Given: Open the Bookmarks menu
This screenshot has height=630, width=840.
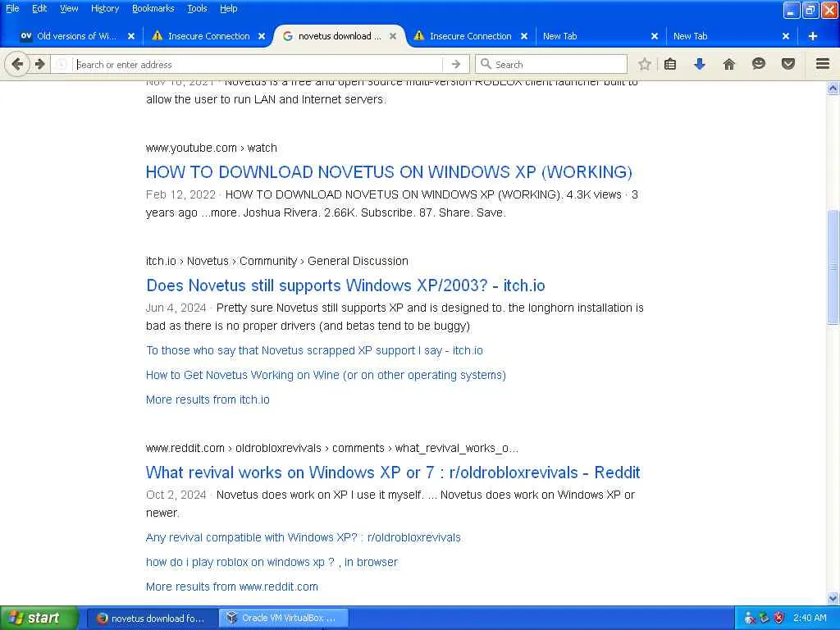Looking at the screenshot, I should pyautogui.click(x=153, y=8).
